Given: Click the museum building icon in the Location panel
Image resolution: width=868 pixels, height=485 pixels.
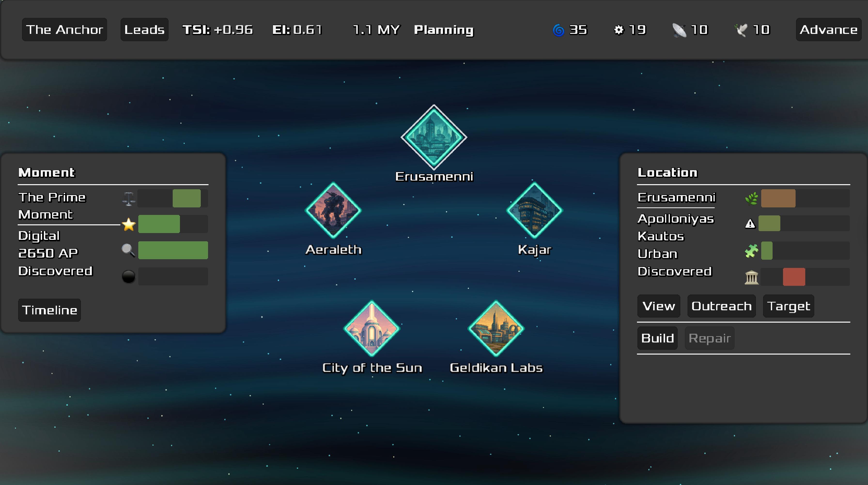Looking at the screenshot, I should (752, 277).
